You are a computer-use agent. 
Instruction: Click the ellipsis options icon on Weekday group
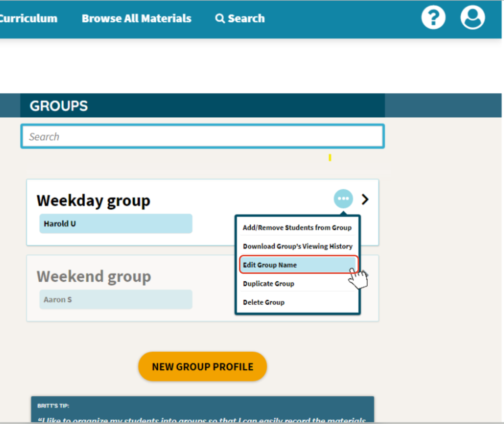click(343, 199)
